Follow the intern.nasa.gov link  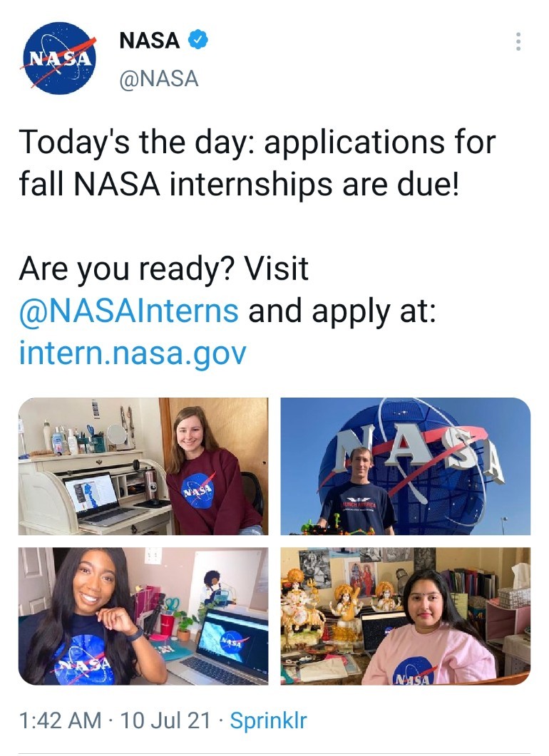[x=132, y=352]
